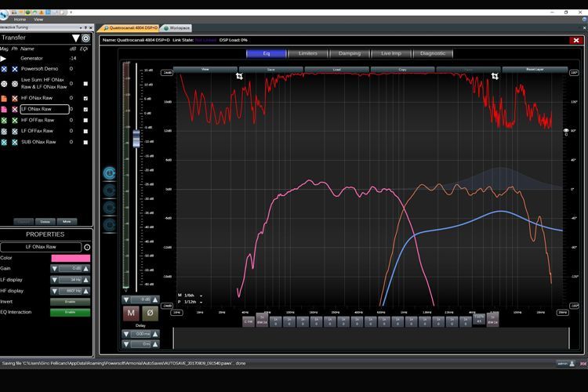Image resolution: width=588 pixels, height=392 pixels.
Task: Click the right crop marker icon on graph
Action: point(495,76)
